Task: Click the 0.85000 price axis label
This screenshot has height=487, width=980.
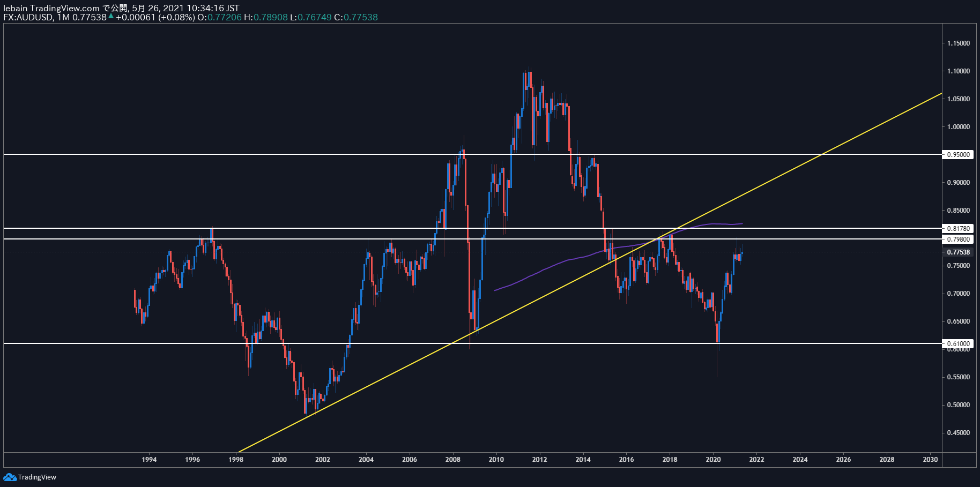Action: [958, 211]
